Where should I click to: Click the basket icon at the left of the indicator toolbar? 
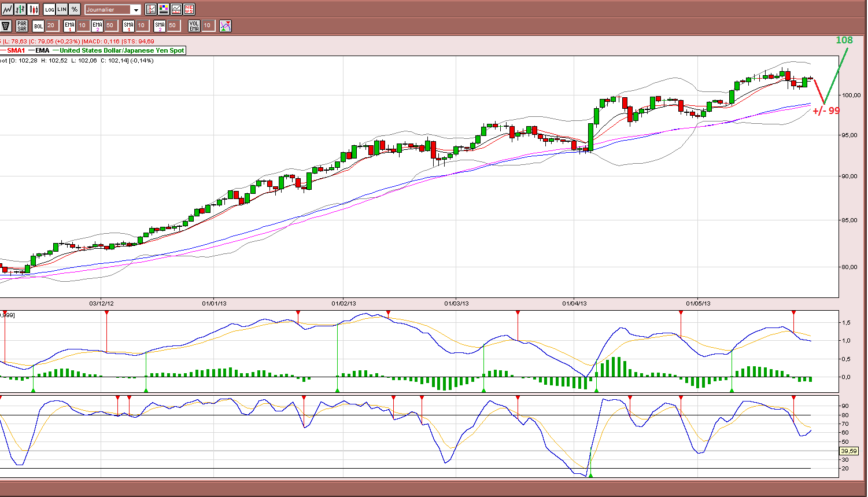[x=6, y=25]
